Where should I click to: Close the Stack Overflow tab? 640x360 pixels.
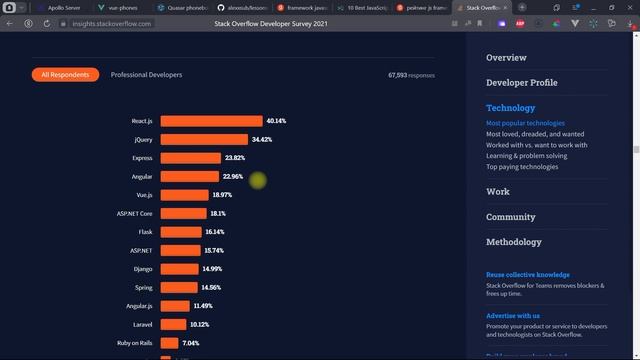(505, 7)
